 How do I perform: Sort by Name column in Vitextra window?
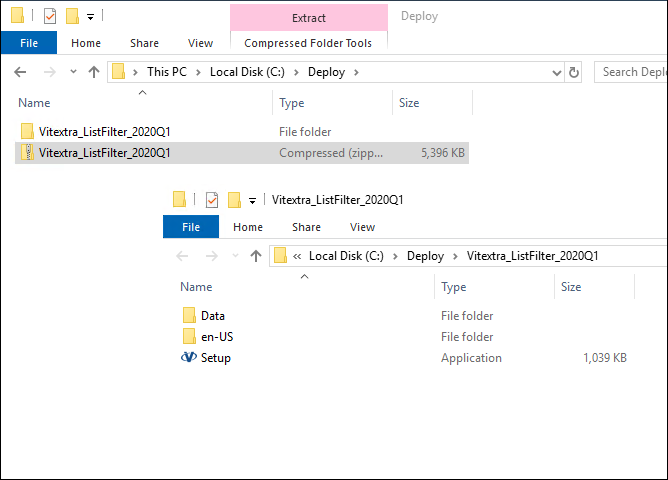click(196, 287)
